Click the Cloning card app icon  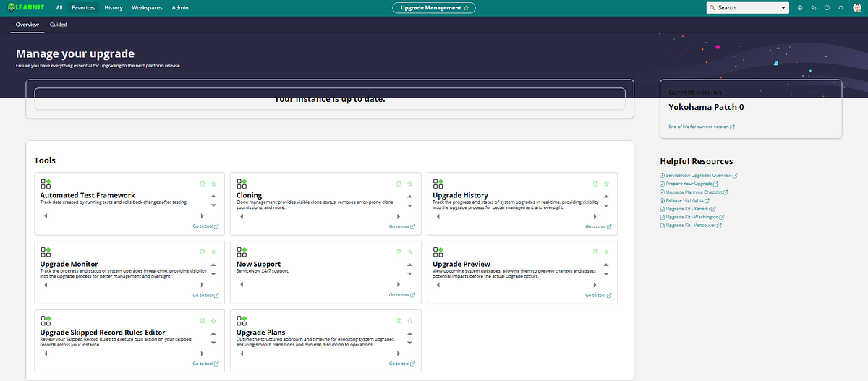tap(242, 184)
